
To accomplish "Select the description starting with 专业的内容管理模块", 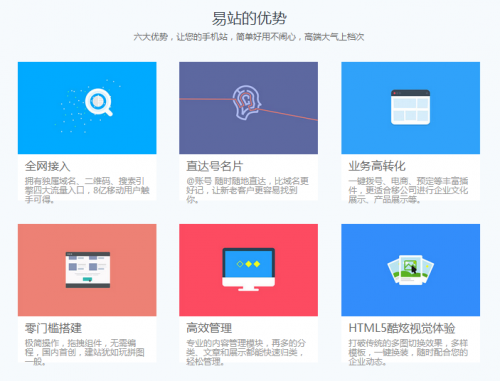I will click(x=246, y=352).
